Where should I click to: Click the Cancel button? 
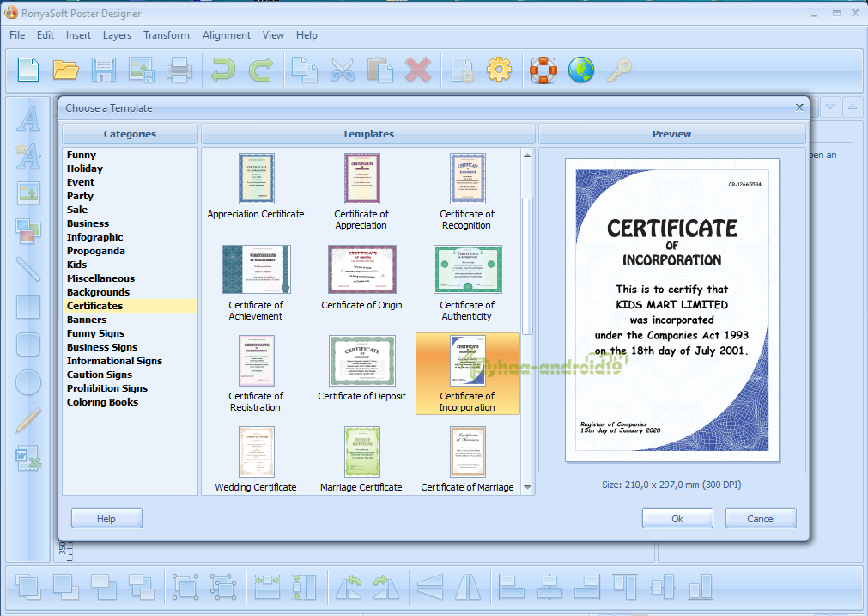[x=761, y=519]
